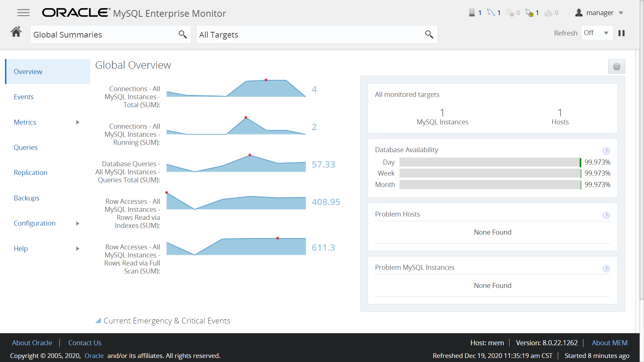Click the Day availability bar
644x362 pixels.
click(490, 162)
